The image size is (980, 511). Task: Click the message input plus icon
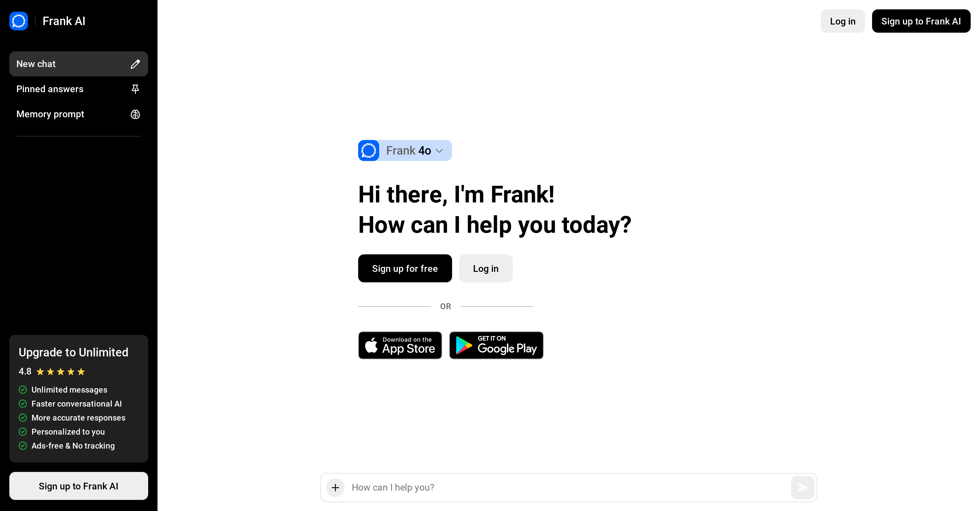pyautogui.click(x=335, y=487)
